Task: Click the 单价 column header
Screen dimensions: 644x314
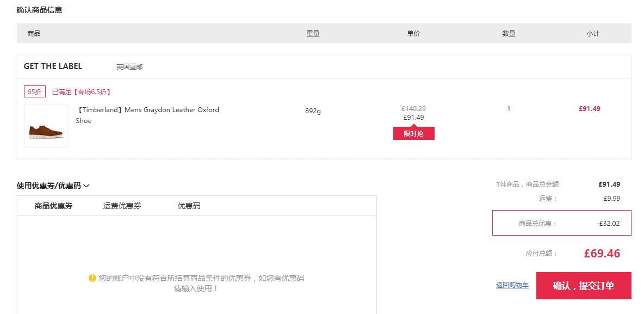Action: pos(413,33)
